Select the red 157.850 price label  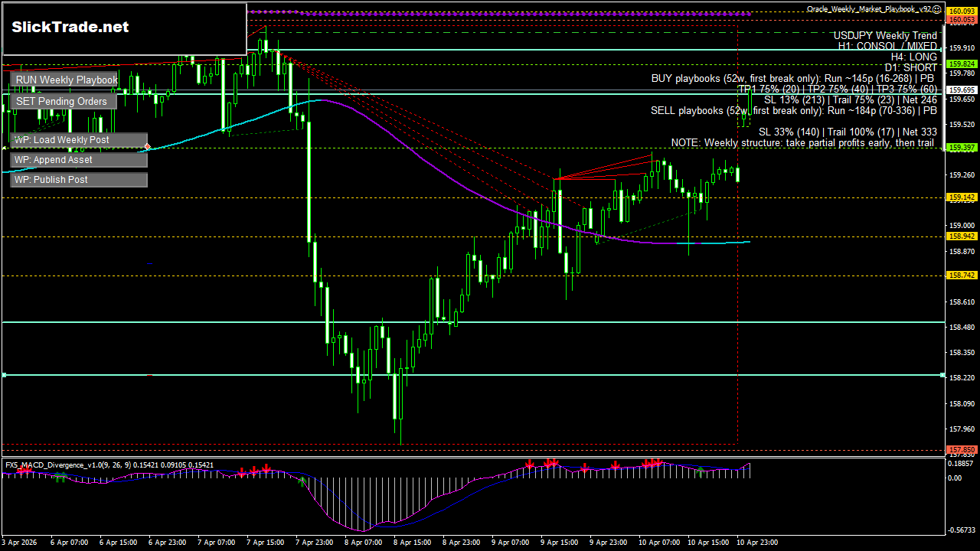pyautogui.click(x=962, y=450)
